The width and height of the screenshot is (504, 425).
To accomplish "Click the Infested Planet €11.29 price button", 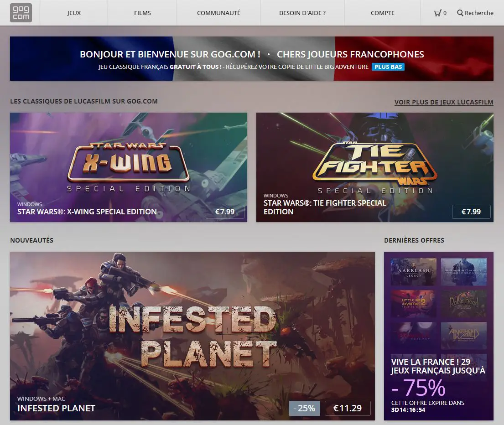I will pyautogui.click(x=348, y=408).
